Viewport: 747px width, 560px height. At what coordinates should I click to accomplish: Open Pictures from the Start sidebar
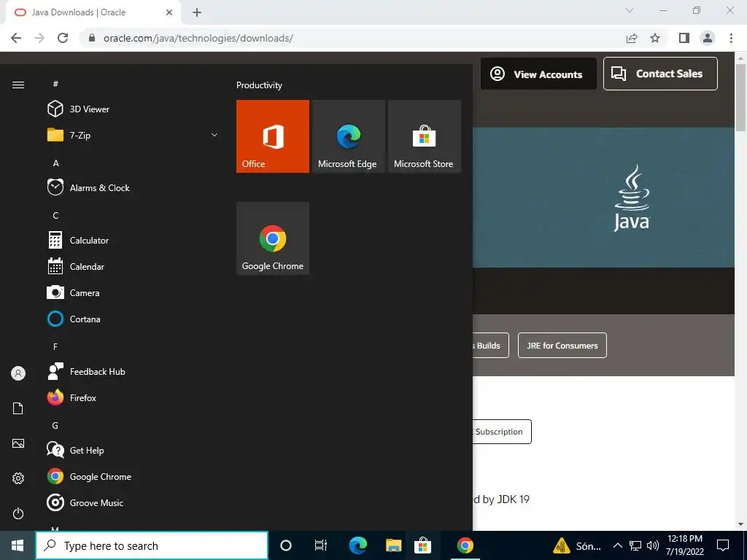tap(18, 443)
